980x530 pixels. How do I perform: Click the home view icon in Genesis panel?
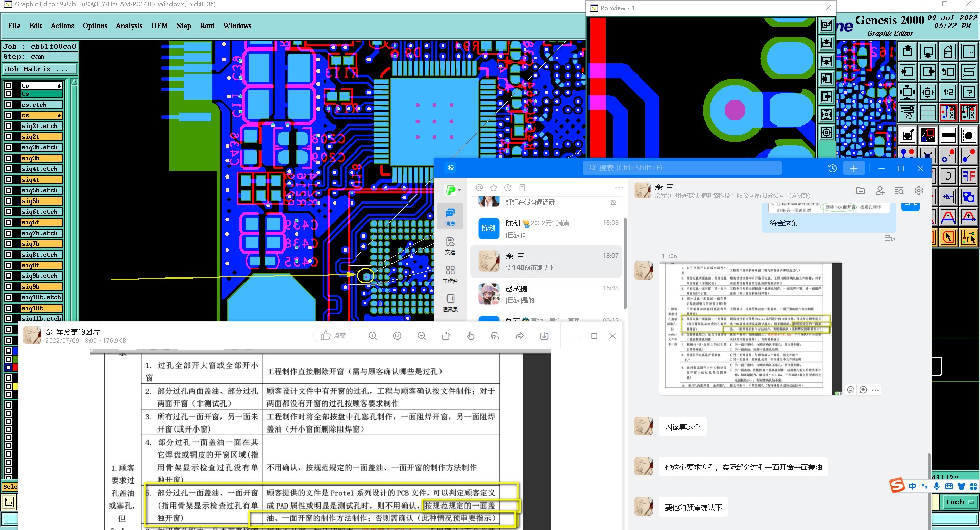point(948,52)
